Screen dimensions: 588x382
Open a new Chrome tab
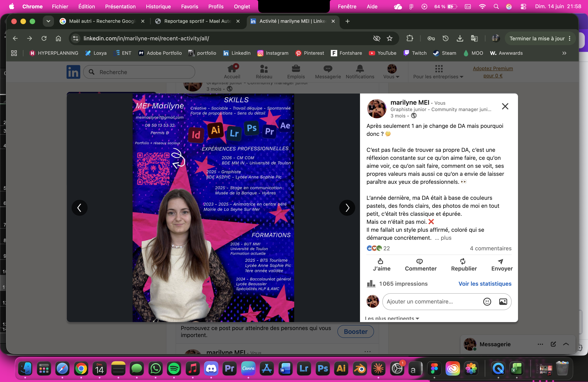click(x=347, y=21)
